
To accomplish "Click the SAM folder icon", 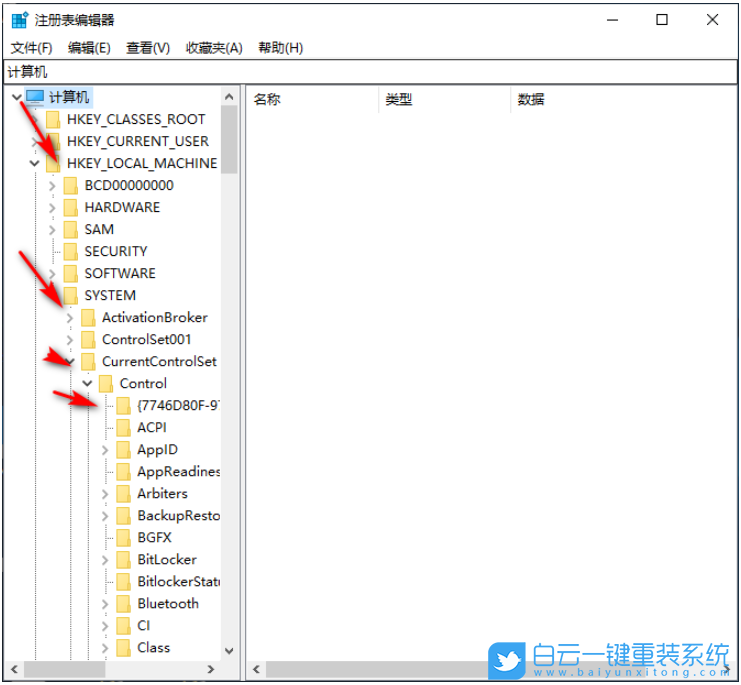I will tap(70, 230).
